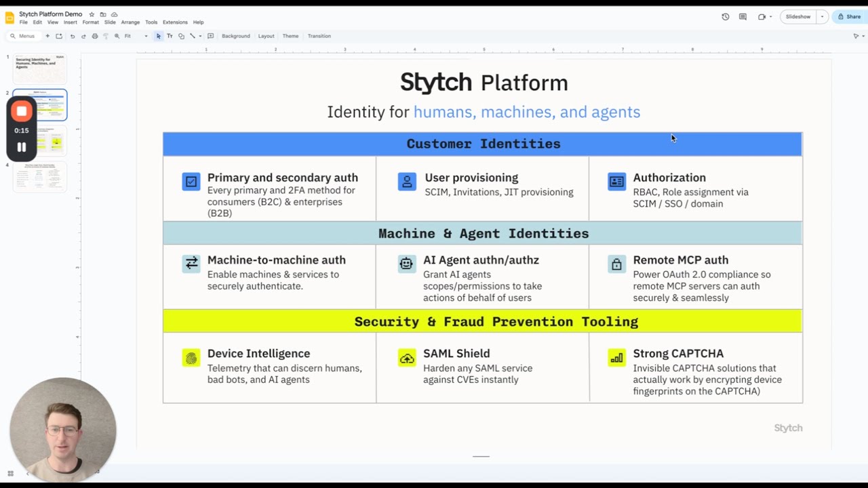Select the Customer Identities header bar
The width and height of the screenshot is (868, 488).
click(483, 144)
